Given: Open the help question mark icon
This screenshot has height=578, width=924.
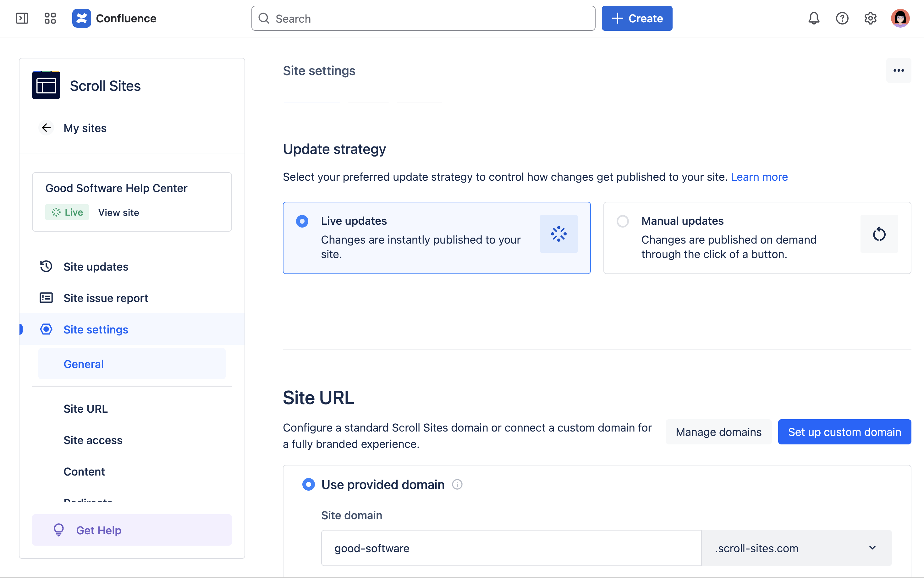Looking at the screenshot, I should point(842,18).
